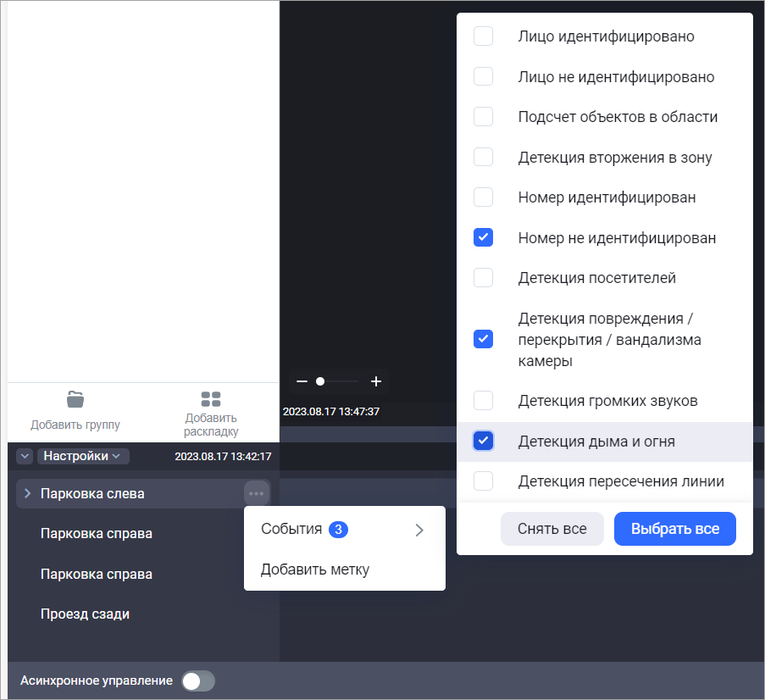Open the three-dots menu for Парковка слева
This screenshot has width=765, height=700.
click(x=256, y=493)
